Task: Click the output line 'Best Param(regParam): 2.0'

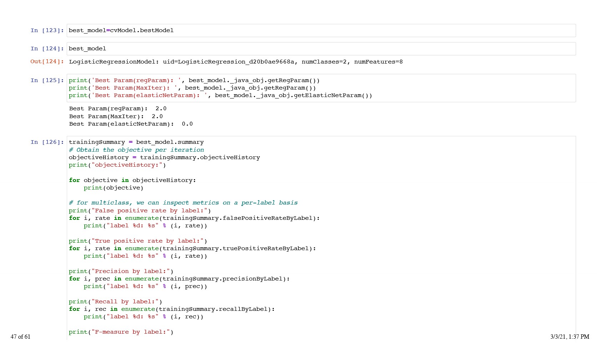Action: [117, 108]
